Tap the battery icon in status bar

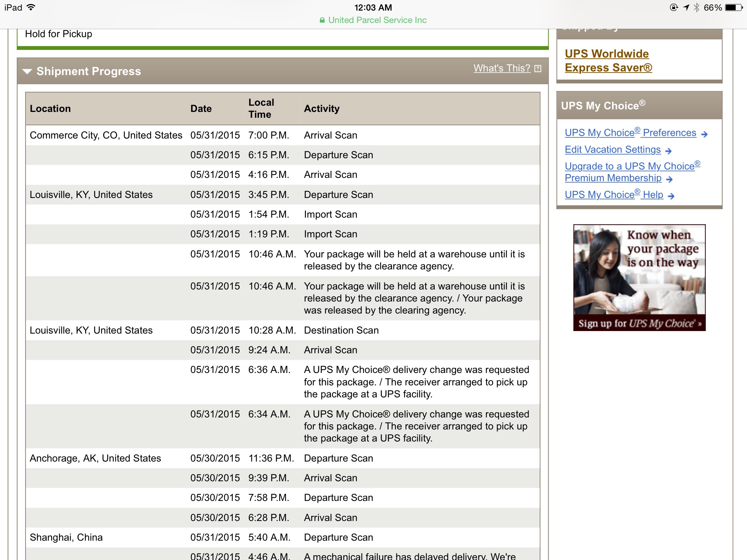734,8
